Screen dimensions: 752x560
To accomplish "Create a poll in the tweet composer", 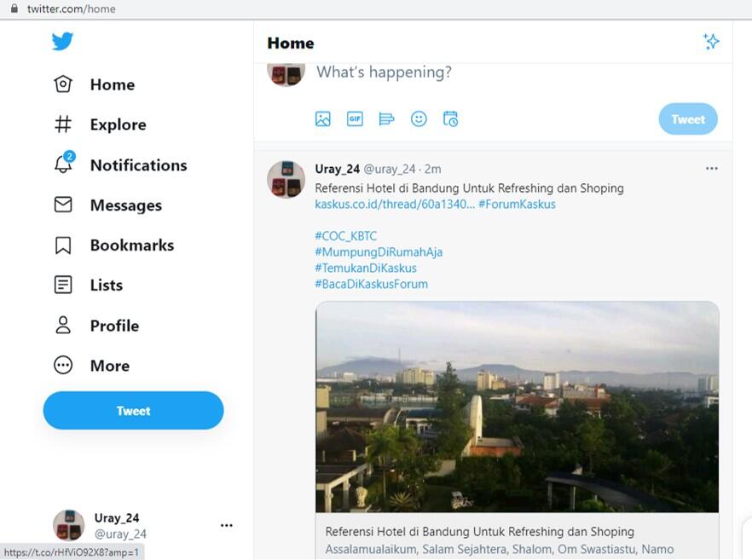I will [386, 119].
